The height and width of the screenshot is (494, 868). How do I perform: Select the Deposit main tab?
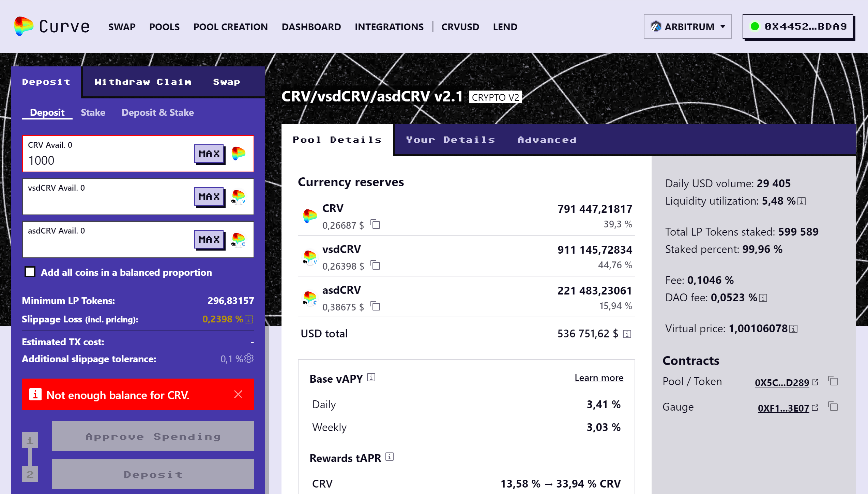(46, 82)
